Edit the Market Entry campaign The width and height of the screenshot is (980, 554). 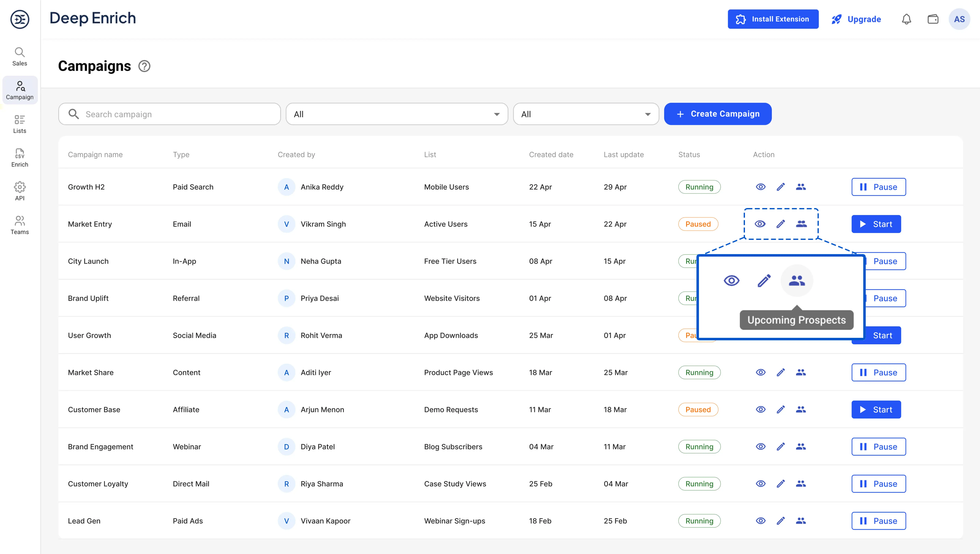[x=781, y=224]
